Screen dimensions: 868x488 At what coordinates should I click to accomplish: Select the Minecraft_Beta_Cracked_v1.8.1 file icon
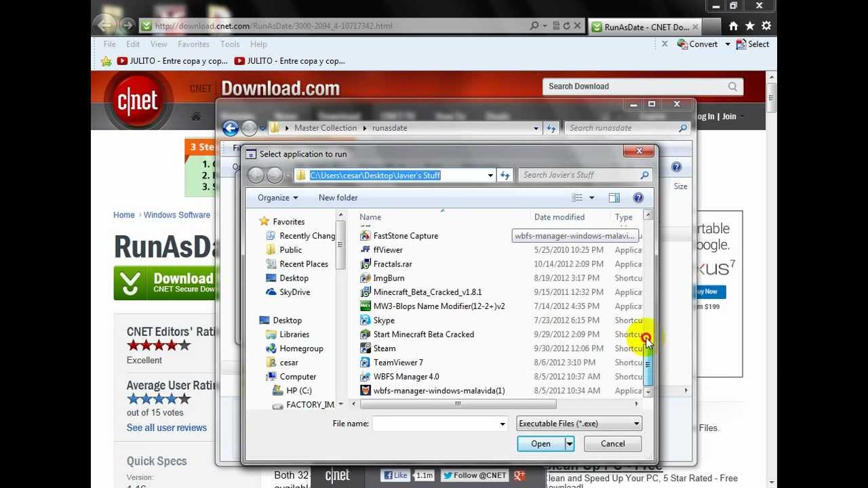(x=366, y=292)
